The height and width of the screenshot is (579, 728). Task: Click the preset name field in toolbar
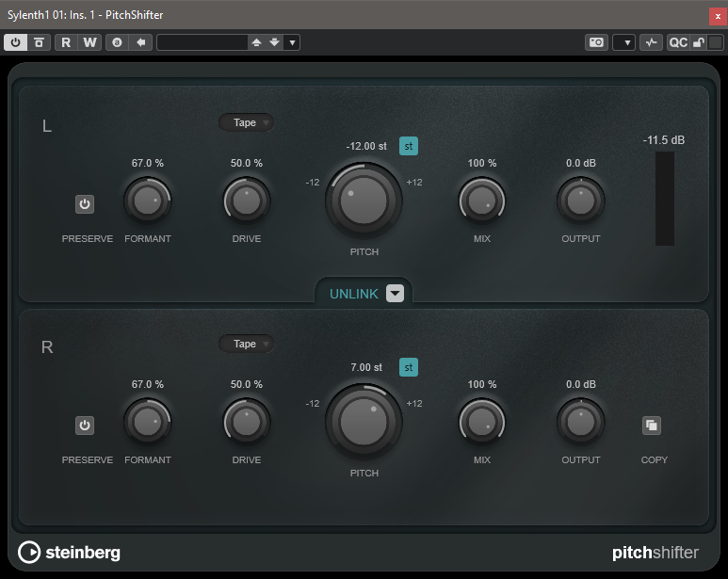[202, 42]
